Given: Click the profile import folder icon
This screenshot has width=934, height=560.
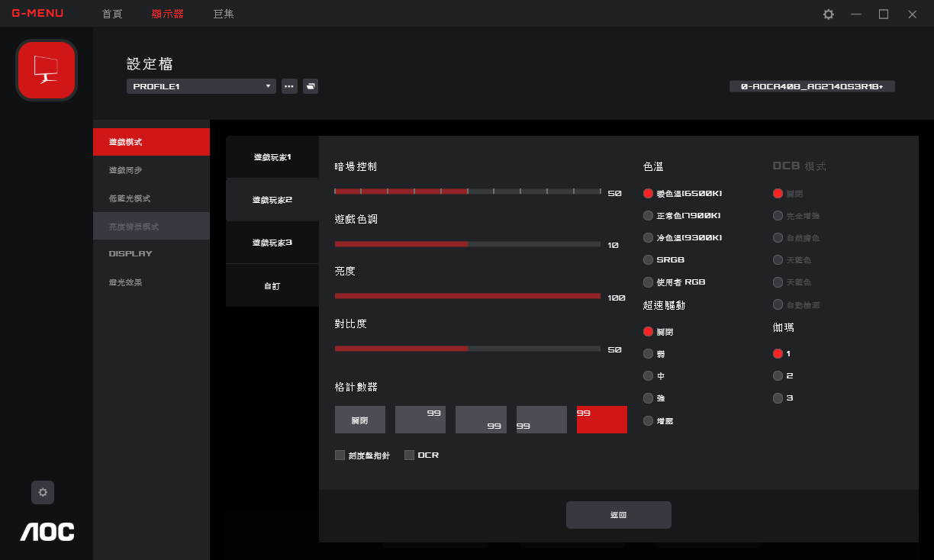Looking at the screenshot, I should pos(311,86).
